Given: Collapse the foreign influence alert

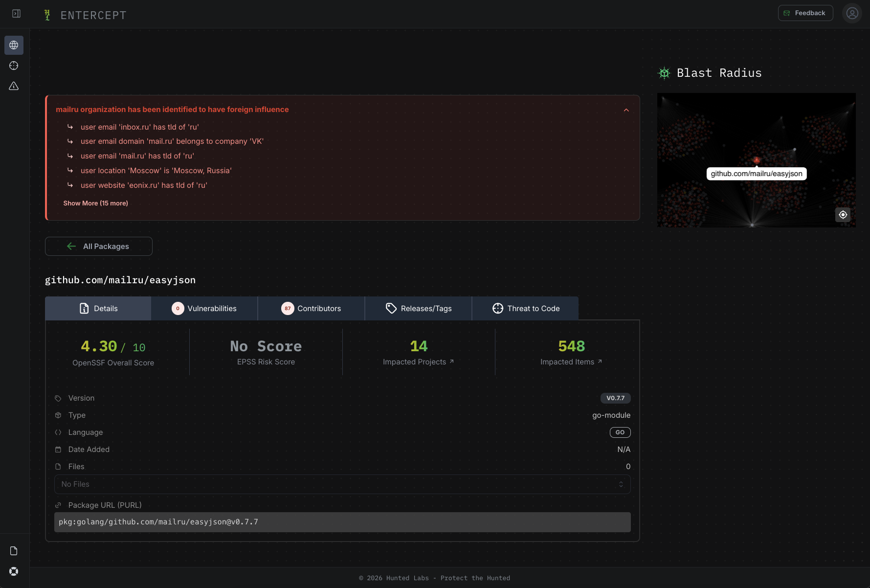Looking at the screenshot, I should pyautogui.click(x=626, y=110).
